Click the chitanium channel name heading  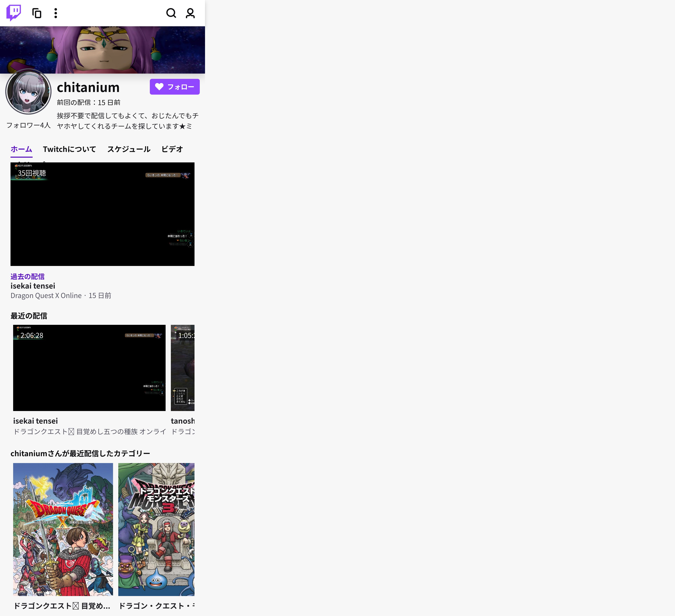(88, 87)
